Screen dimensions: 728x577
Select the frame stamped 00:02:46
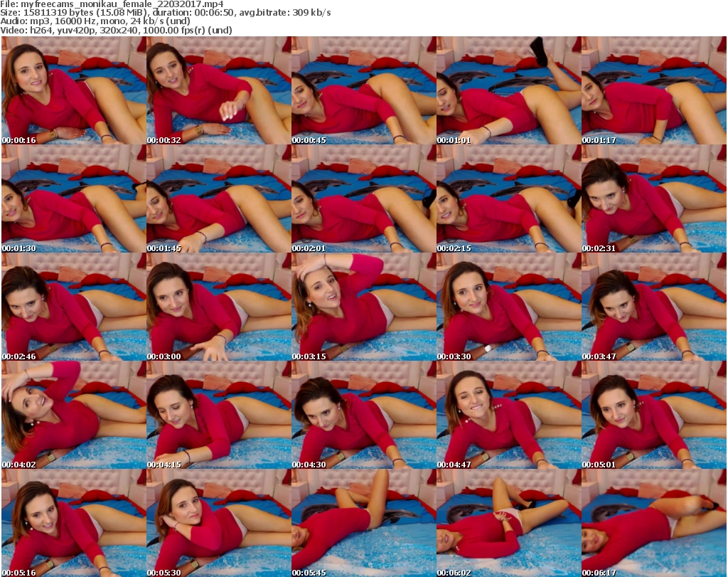(74, 307)
